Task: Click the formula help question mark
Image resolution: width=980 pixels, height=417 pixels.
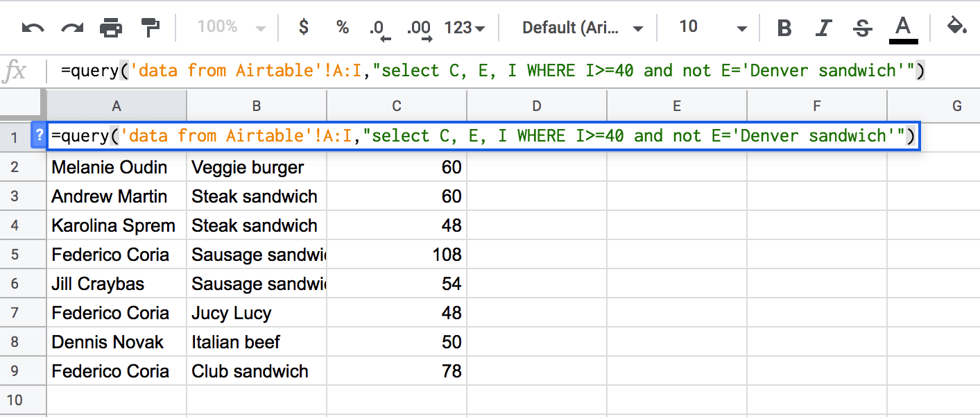Action: pos(39,136)
